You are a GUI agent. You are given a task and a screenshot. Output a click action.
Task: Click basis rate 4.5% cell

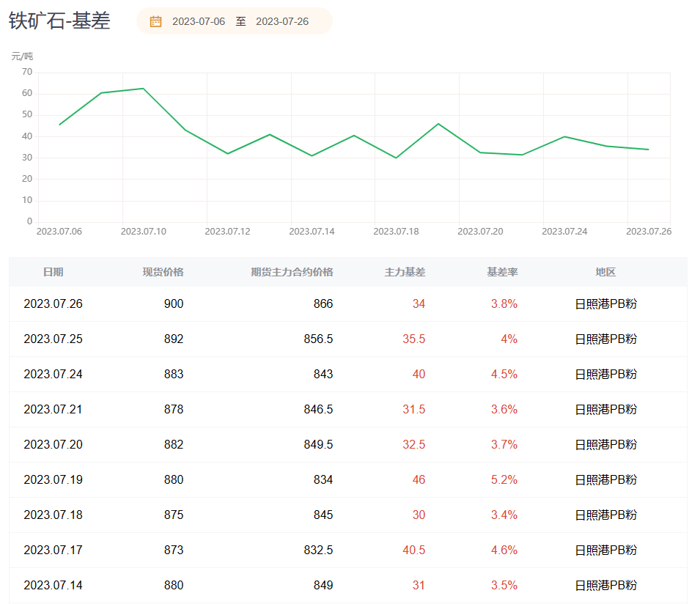(x=504, y=374)
